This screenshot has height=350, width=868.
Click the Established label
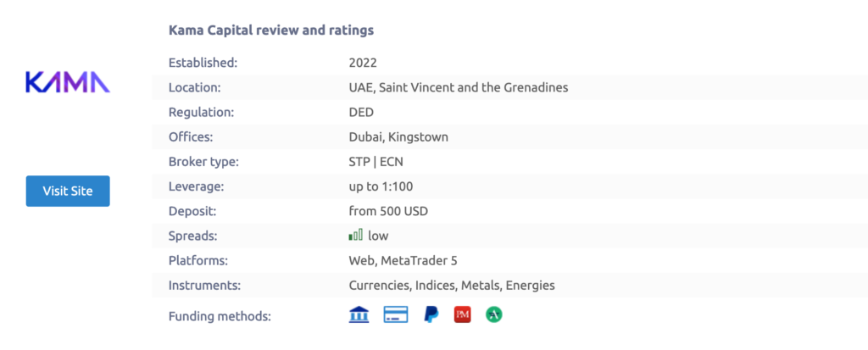(203, 63)
